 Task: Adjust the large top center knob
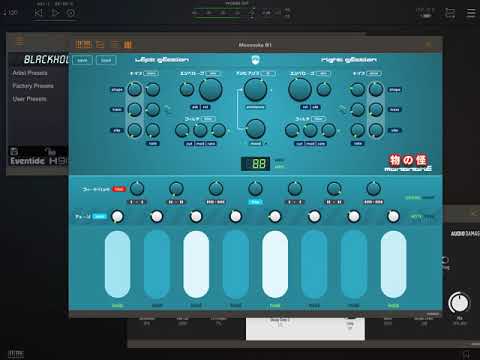(x=255, y=90)
